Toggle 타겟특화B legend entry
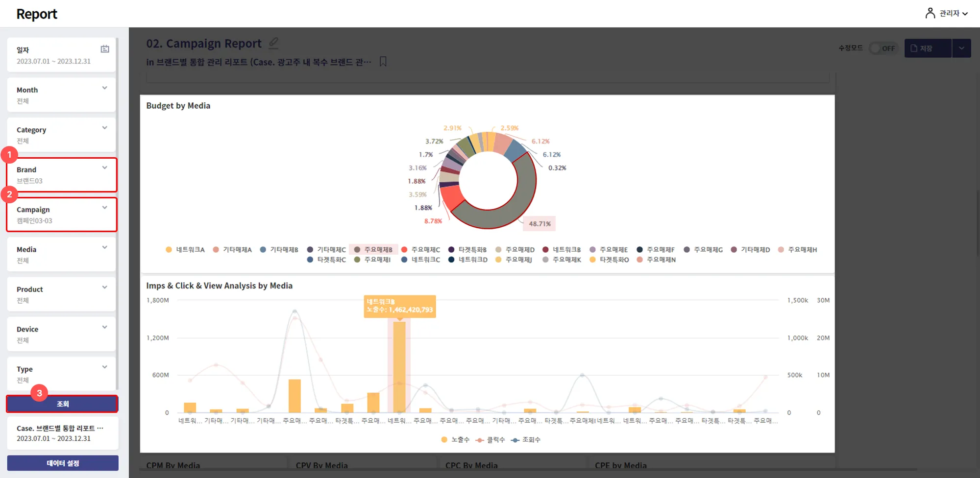This screenshot has height=478, width=980. (467, 250)
